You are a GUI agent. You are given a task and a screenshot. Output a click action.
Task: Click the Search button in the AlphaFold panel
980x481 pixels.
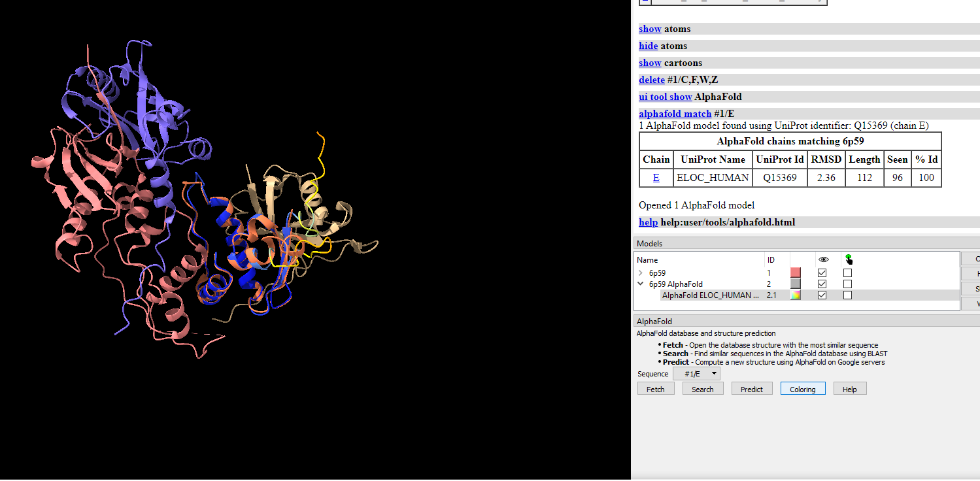pos(702,389)
